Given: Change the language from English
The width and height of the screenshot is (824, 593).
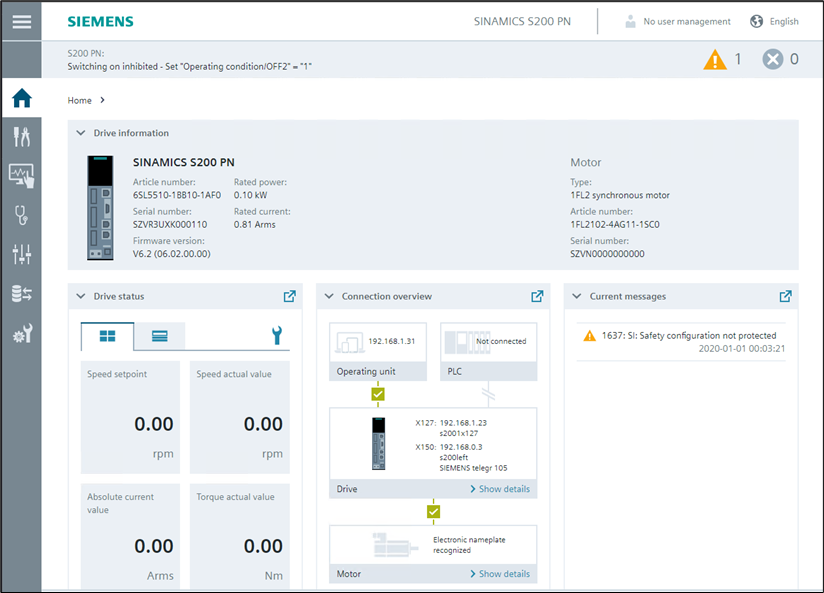Looking at the screenshot, I should tap(774, 21).
